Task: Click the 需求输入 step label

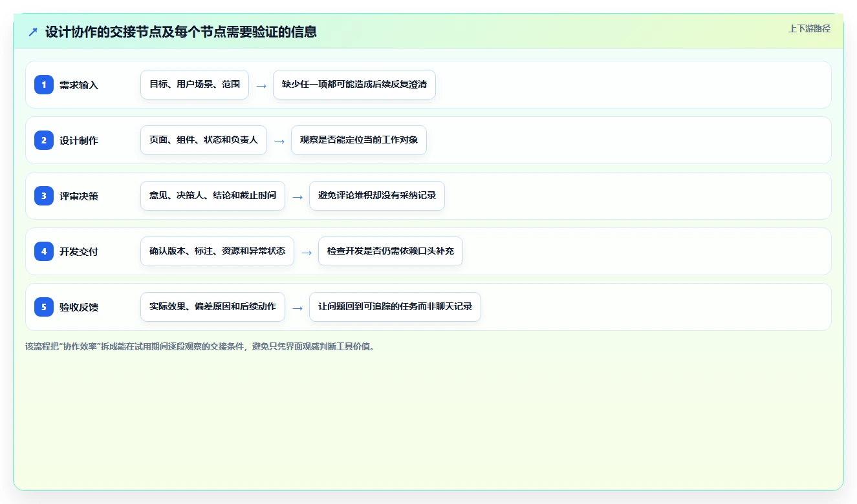Action: tap(79, 85)
